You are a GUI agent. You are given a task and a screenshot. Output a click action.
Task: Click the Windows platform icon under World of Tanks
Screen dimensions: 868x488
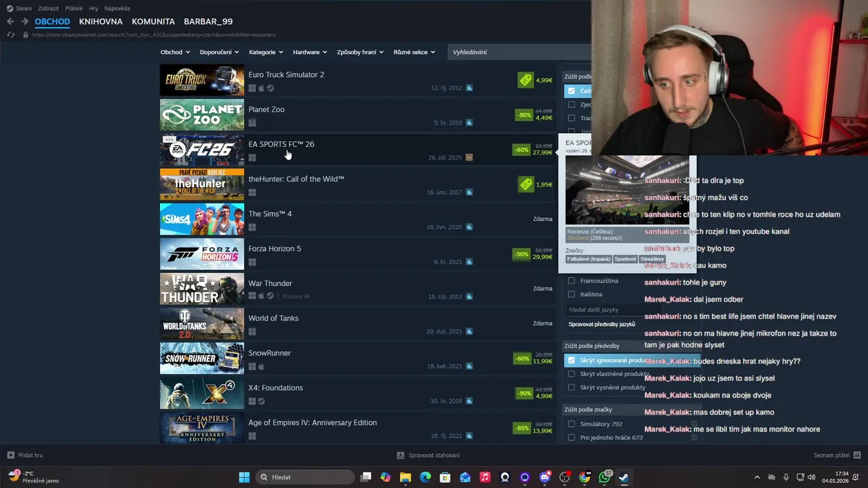click(252, 331)
